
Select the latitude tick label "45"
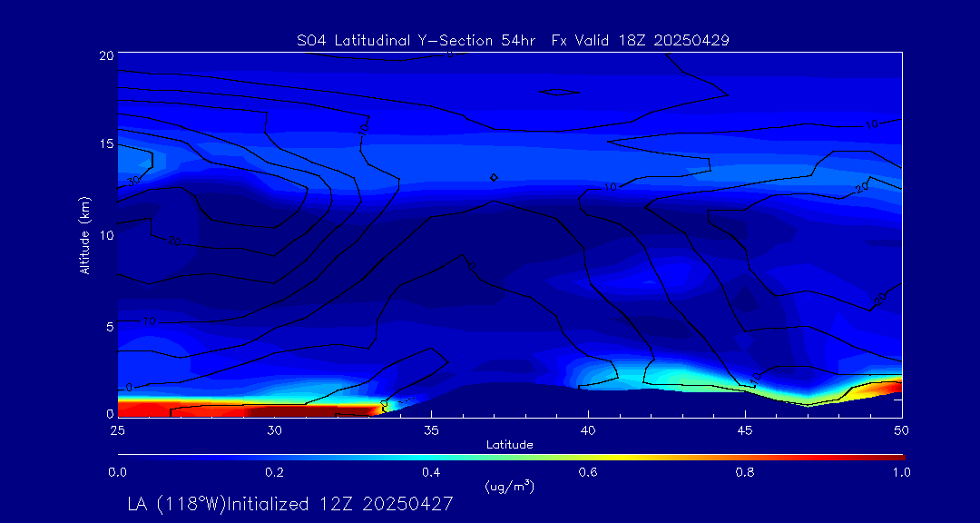(745, 430)
